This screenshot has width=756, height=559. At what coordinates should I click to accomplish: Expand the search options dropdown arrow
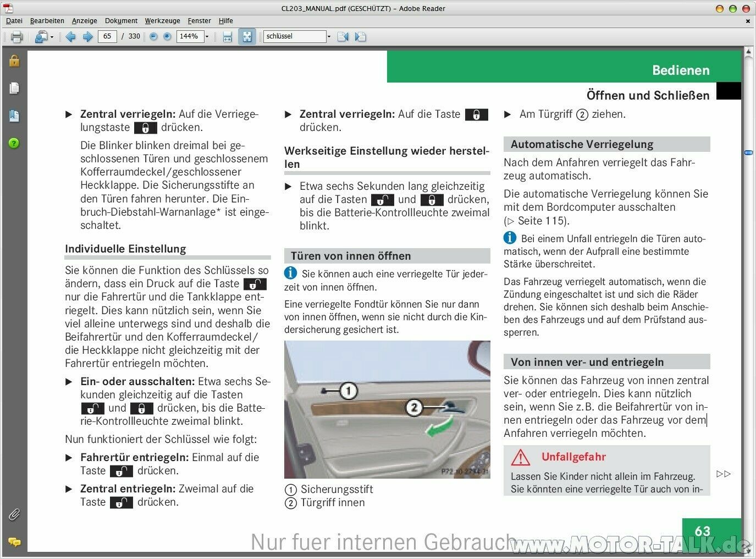click(329, 37)
